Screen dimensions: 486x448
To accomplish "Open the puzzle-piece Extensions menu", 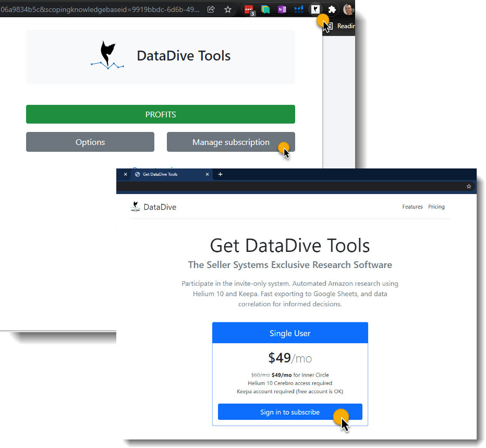I will (332, 9).
